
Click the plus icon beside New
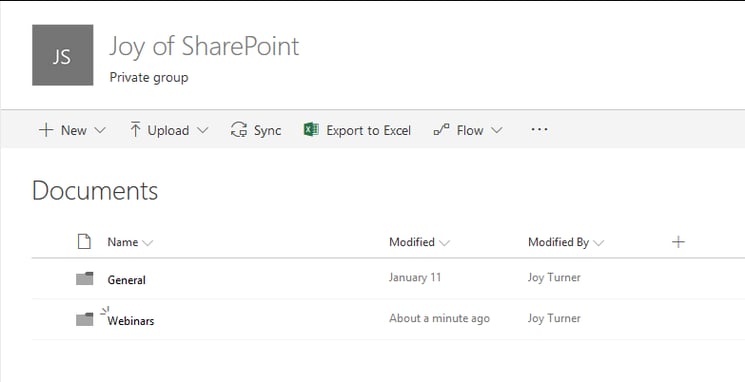tap(46, 130)
